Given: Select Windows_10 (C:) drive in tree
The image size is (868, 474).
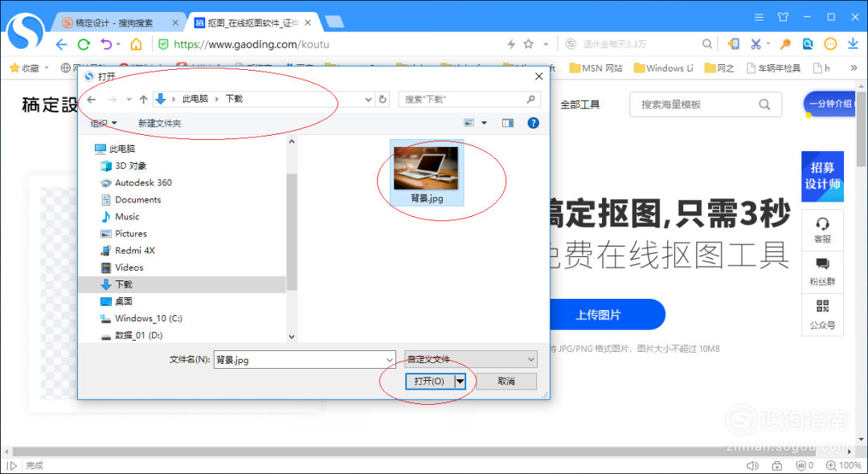Looking at the screenshot, I should click(141, 319).
